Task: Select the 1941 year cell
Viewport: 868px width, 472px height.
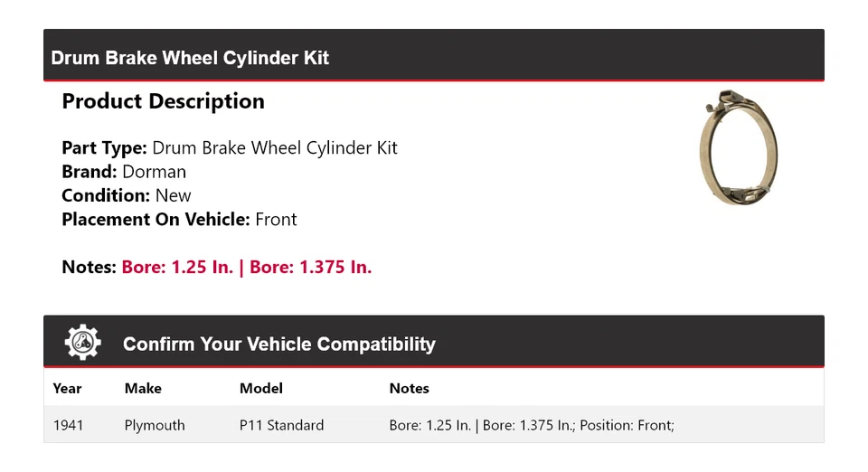Action: (68, 425)
